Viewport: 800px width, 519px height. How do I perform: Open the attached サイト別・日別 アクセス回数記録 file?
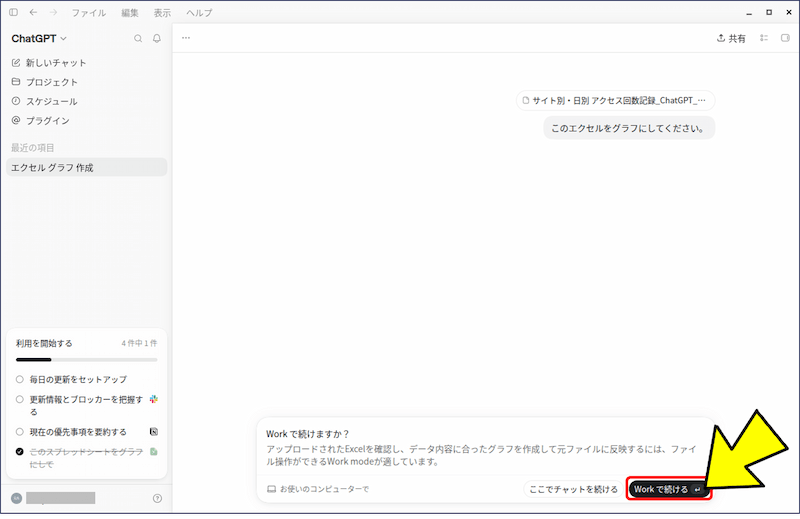(615, 101)
